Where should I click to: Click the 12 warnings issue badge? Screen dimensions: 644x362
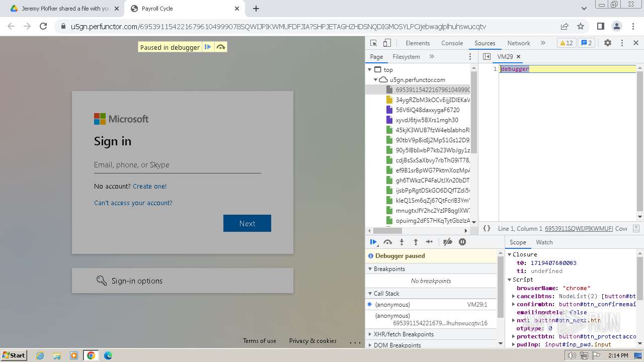click(x=566, y=43)
